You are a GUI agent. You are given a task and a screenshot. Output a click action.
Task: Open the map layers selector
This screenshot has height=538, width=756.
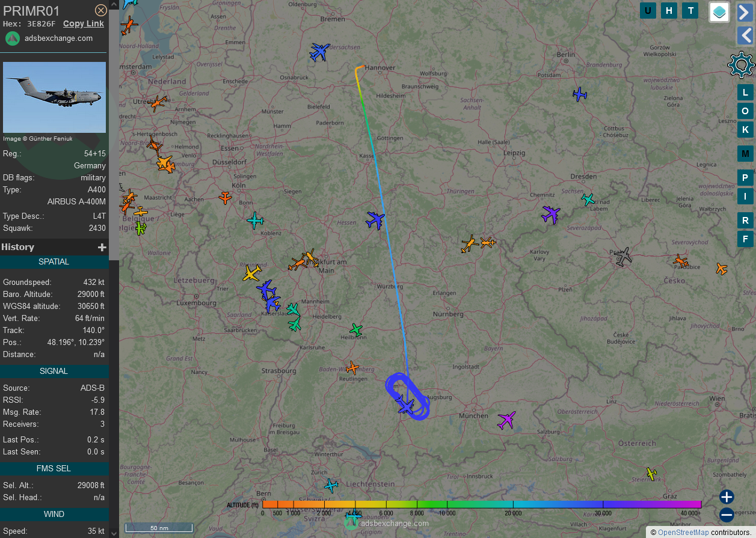click(x=719, y=12)
